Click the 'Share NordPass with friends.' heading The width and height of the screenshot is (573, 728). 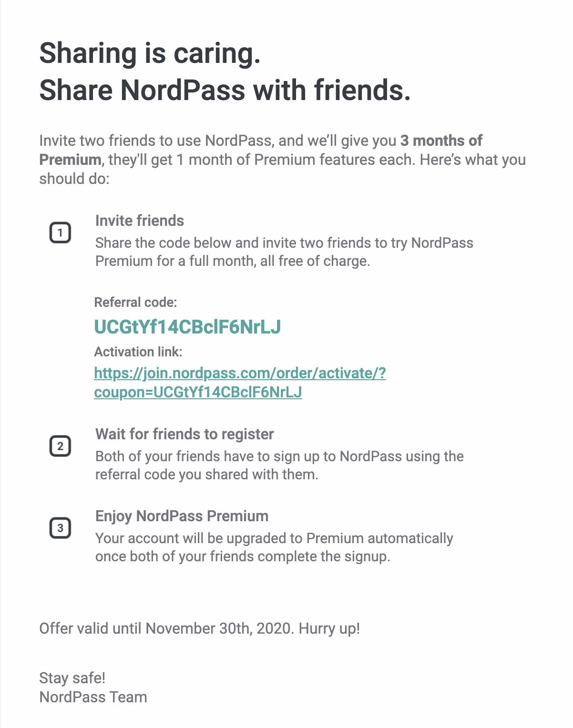point(225,90)
